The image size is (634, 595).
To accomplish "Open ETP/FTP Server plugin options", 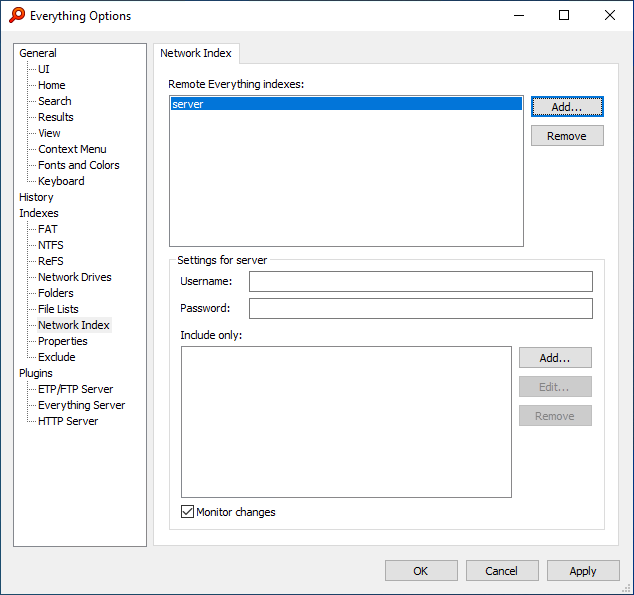I will (x=76, y=389).
